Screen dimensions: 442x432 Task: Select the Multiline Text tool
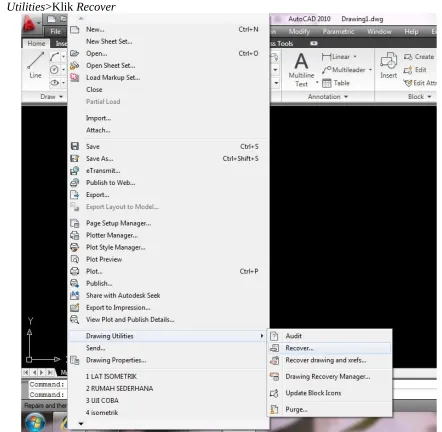tap(301, 70)
